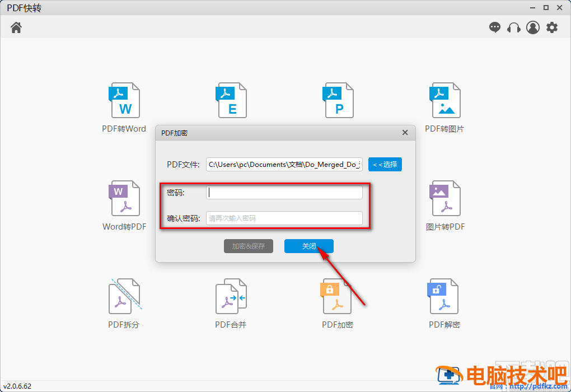Click the 加密&保存 button

(x=249, y=246)
